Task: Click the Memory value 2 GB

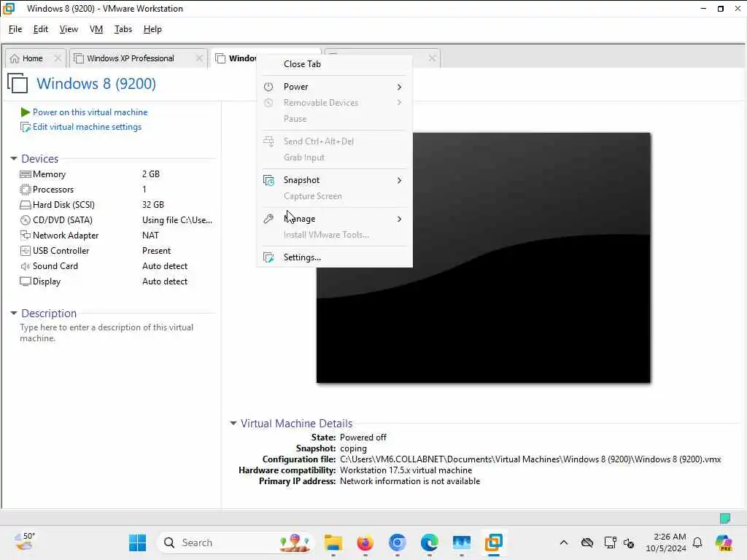Action: (150, 174)
